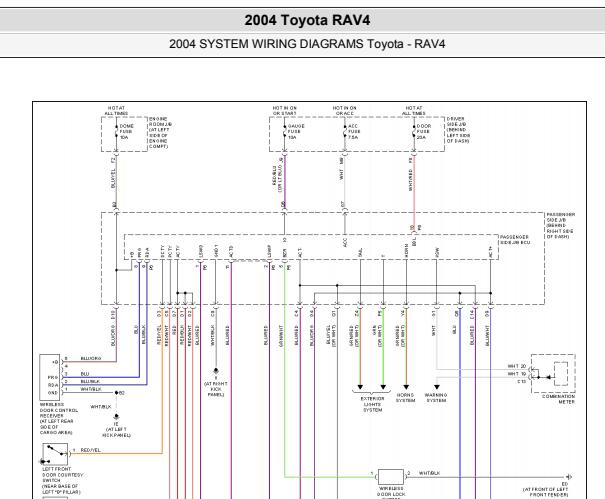
Task: Click the PASSENGER SIDE J/B (behind right side of dash) label
Action: [561, 225]
